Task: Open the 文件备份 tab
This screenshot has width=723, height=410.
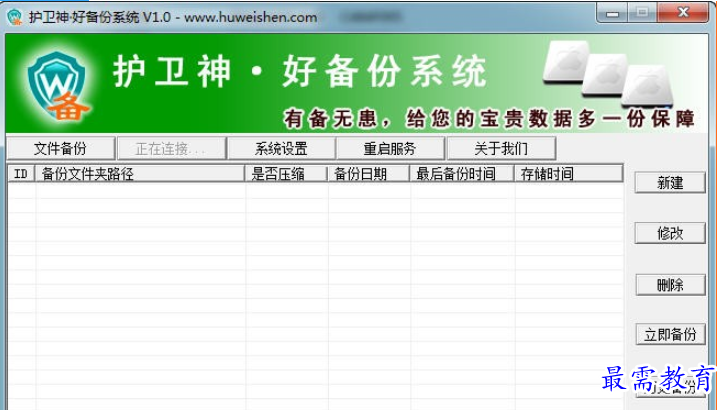Action: click(x=60, y=149)
